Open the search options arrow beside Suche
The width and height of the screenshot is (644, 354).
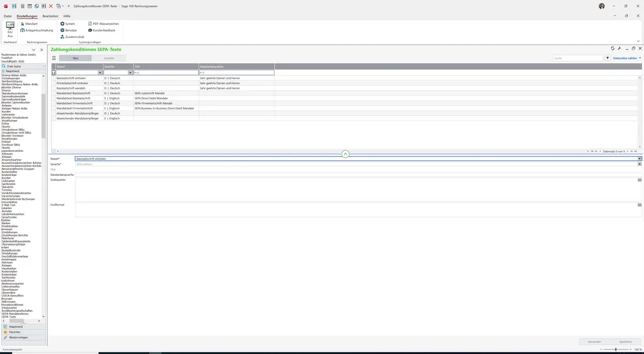tap(608, 58)
